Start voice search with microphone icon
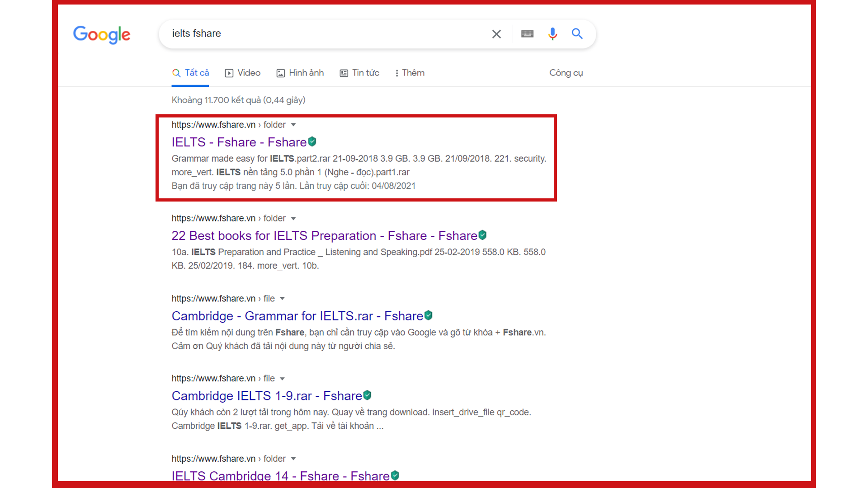 [552, 34]
